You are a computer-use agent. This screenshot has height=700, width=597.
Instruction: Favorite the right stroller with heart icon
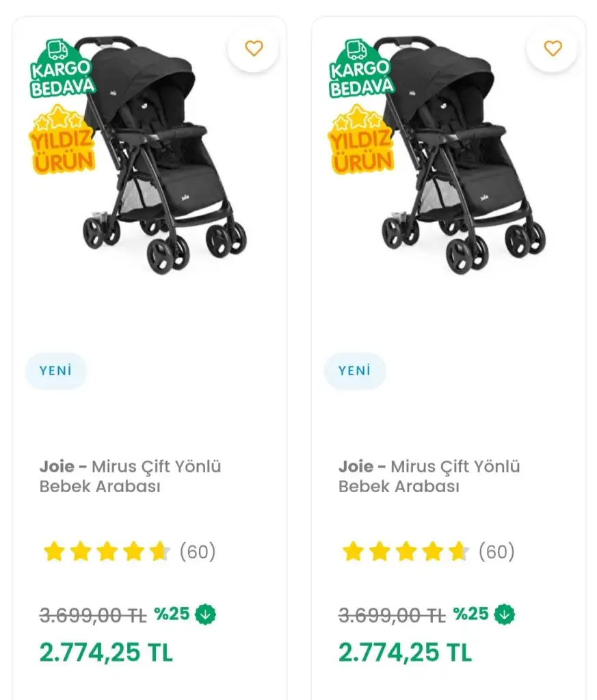tap(553, 49)
